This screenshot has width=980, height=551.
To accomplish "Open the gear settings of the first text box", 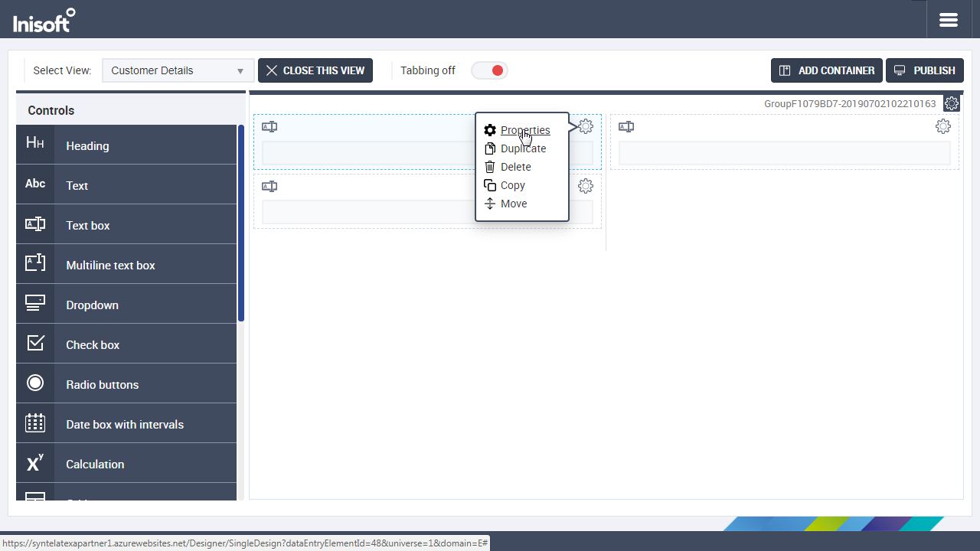I will pyautogui.click(x=586, y=126).
